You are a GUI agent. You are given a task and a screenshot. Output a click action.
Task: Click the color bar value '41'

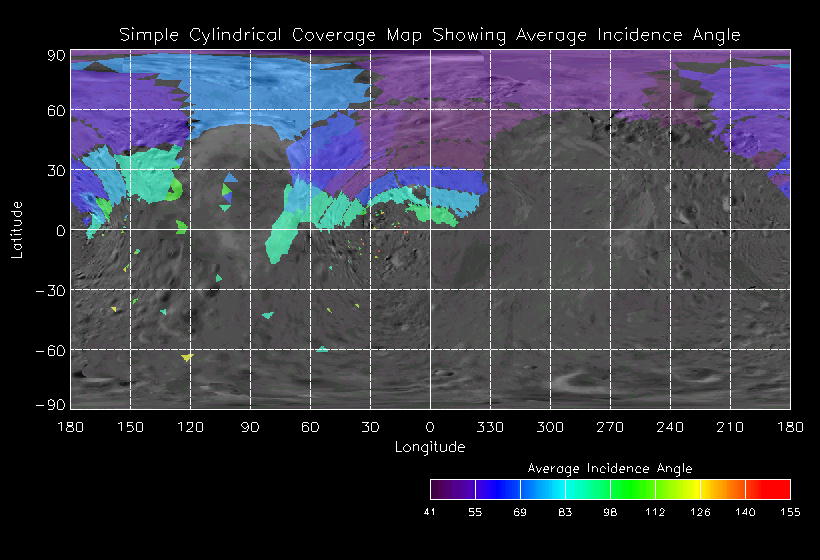point(430,512)
